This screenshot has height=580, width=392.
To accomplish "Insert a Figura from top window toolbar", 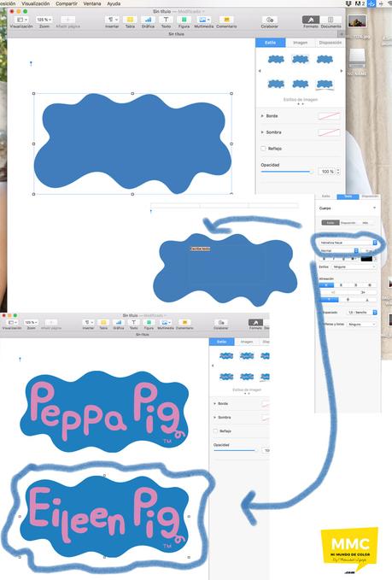I will point(184,20).
